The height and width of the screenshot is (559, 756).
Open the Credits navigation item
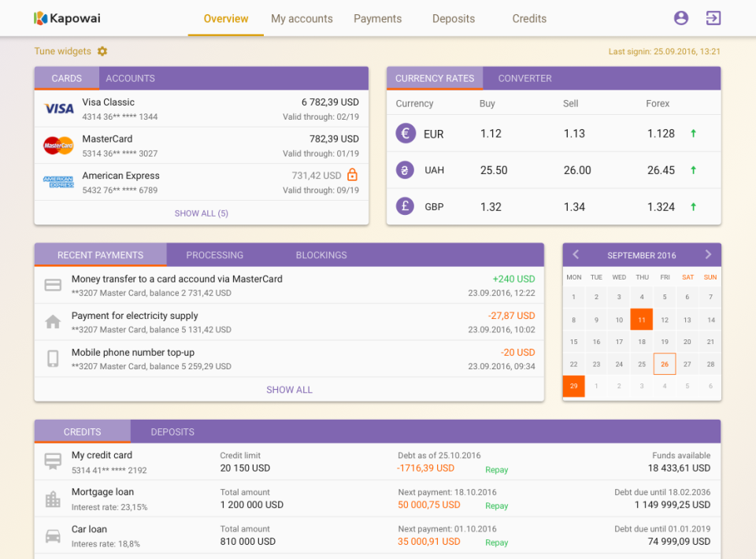tap(529, 19)
